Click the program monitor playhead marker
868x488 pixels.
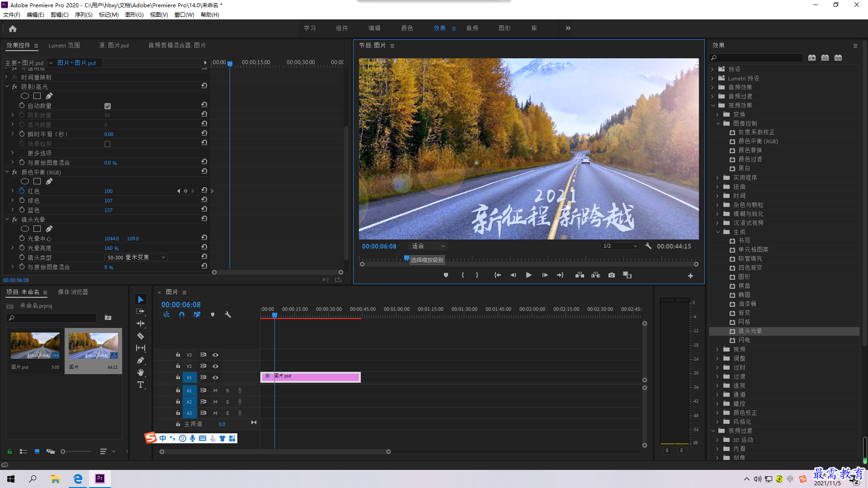point(406,258)
